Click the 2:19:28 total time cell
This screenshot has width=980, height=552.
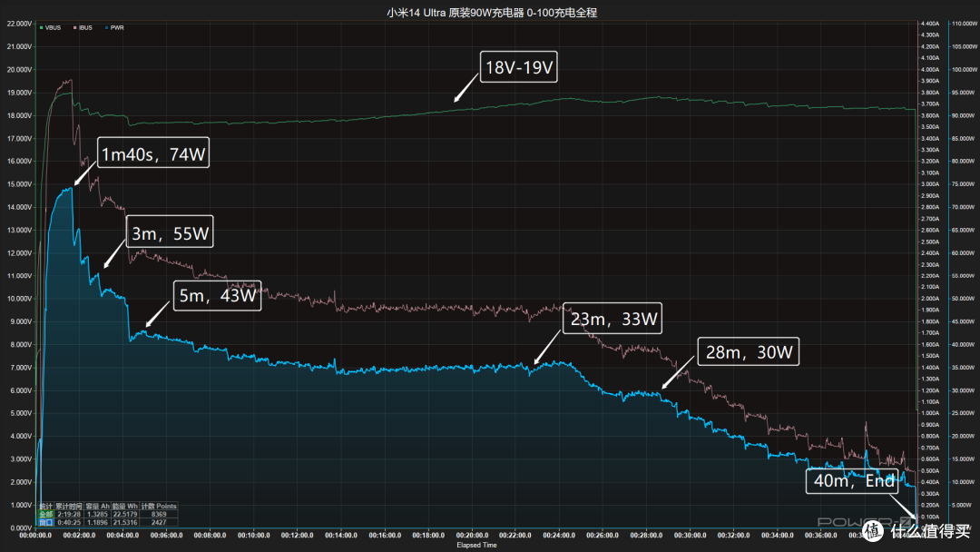tap(69, 514)
